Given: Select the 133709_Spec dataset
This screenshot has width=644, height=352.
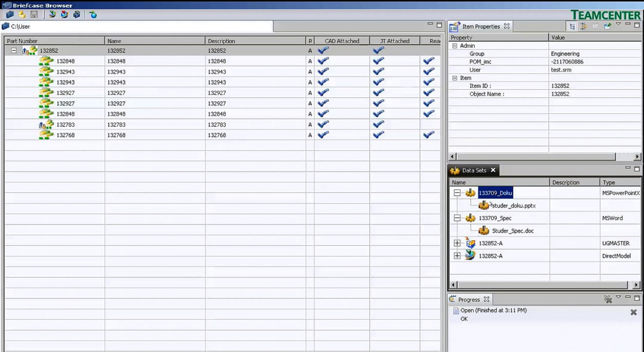Looking at the screenshot, I should tap(495, 218).
